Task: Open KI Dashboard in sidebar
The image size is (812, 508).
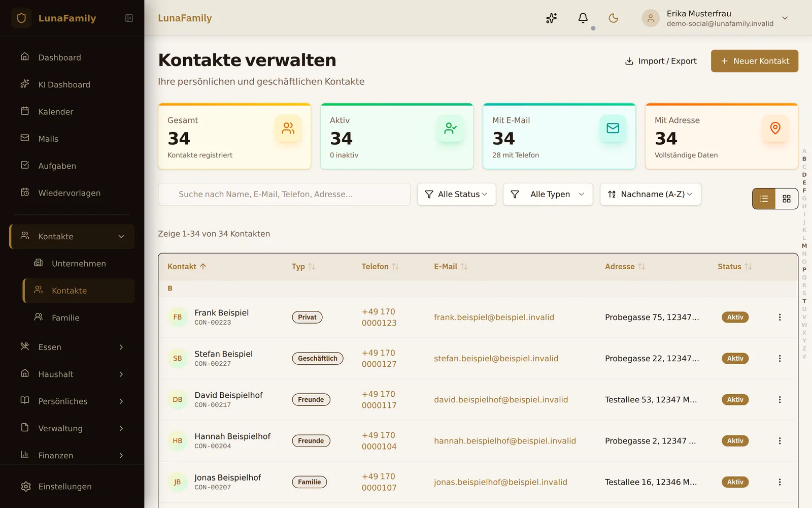Action: [x=73, y=85]
